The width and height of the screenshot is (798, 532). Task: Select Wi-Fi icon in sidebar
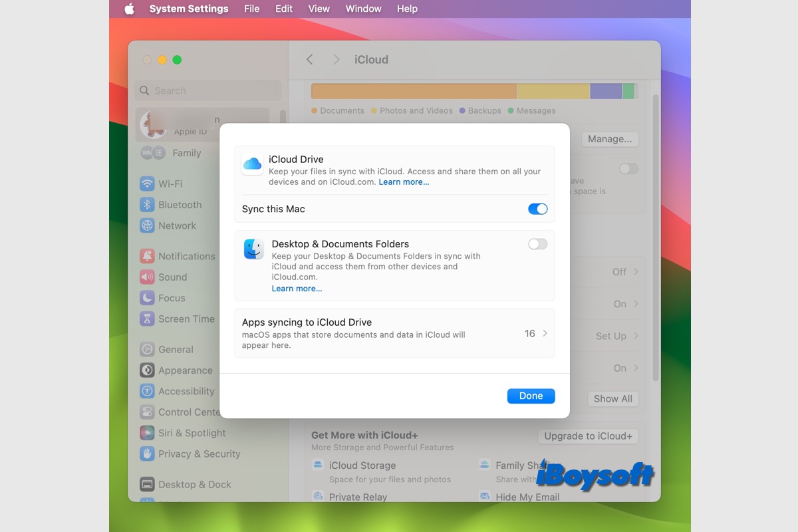coord(147,184)
